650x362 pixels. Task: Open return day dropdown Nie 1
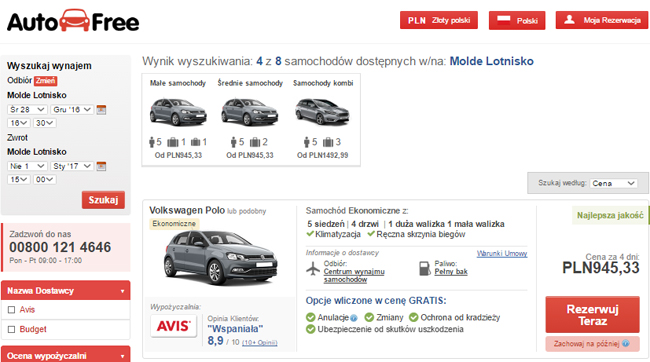pyautogui.click(x=27, y=166)
